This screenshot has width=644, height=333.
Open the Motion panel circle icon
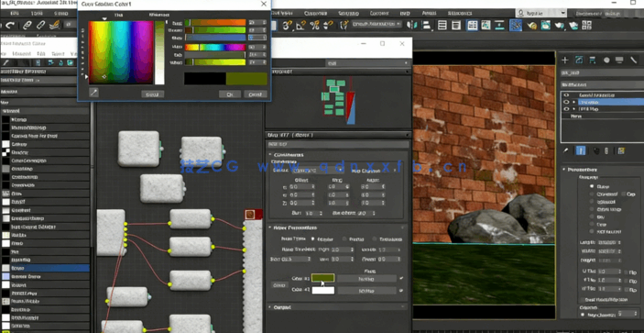(606, 60)
